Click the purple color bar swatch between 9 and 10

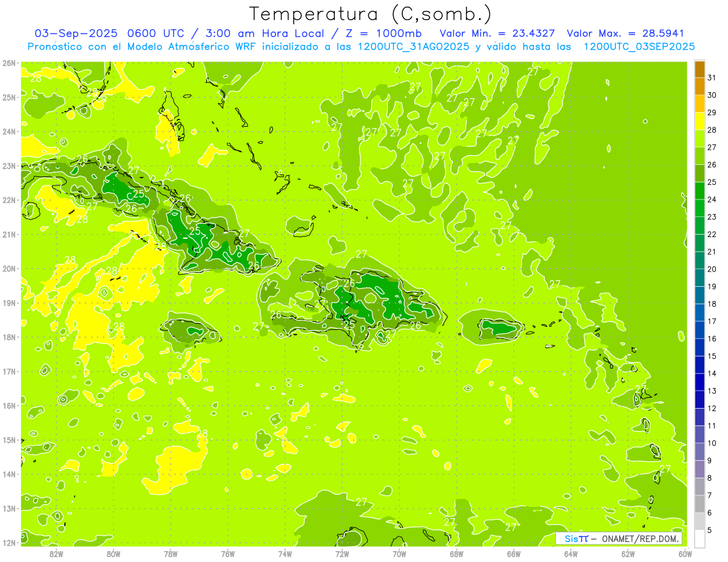pyautogui.click(x=699, y=452)
